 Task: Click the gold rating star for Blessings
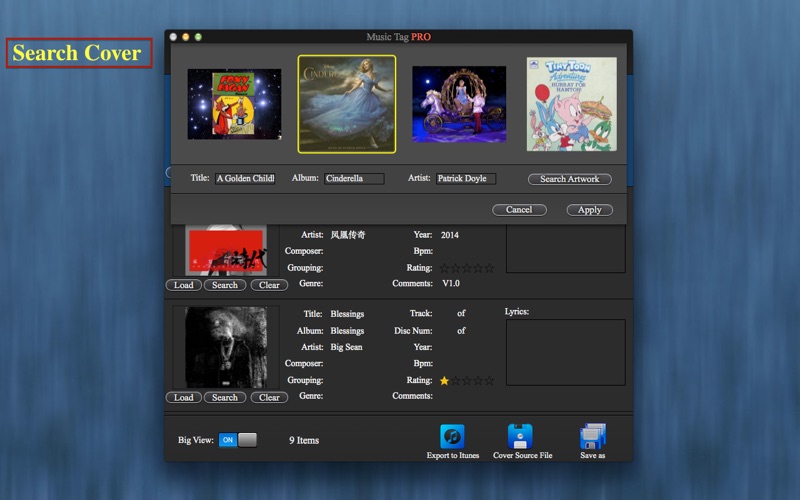tap(444, 381)
